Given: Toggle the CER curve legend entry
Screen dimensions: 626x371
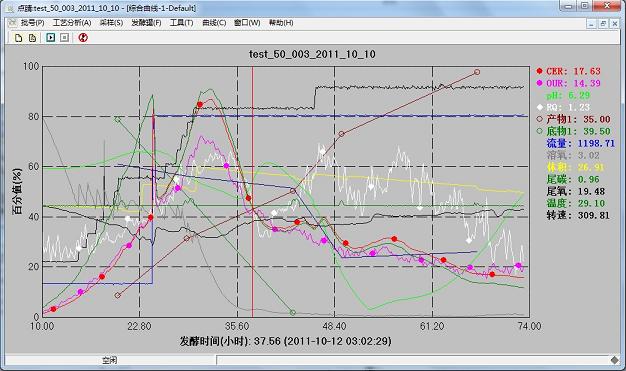Looking at the screenshot, I should point(569,71).
